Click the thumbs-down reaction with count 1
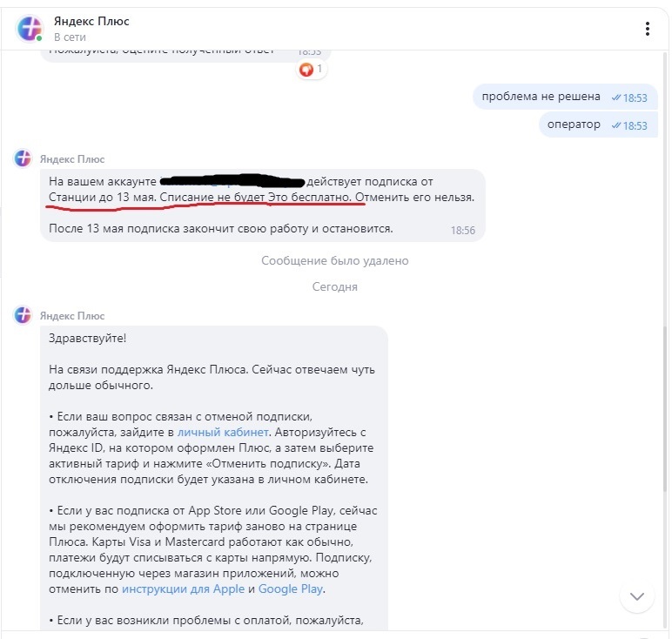 [x=311, y=69]
